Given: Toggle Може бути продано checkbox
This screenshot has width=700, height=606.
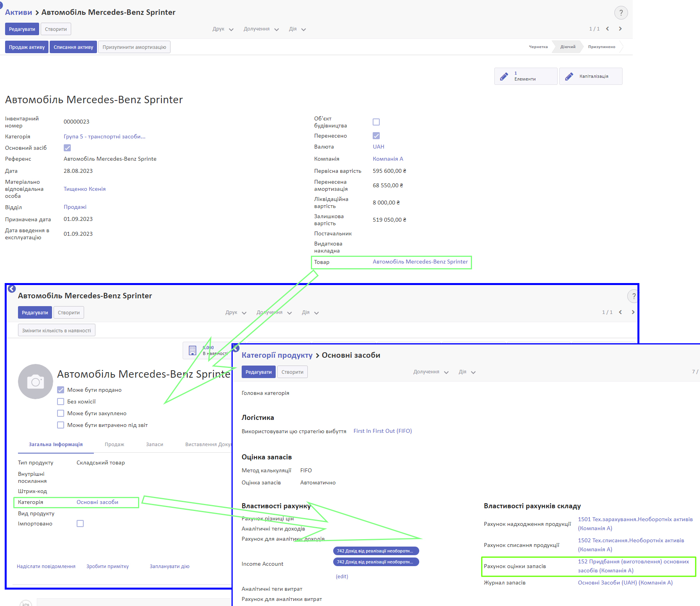Looking at the screenshot, I should 61,390.
